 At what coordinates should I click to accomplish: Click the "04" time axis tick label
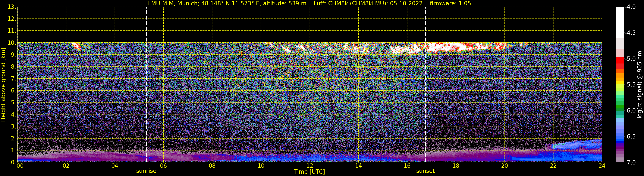pyautogui.click(x=115, y=166)
